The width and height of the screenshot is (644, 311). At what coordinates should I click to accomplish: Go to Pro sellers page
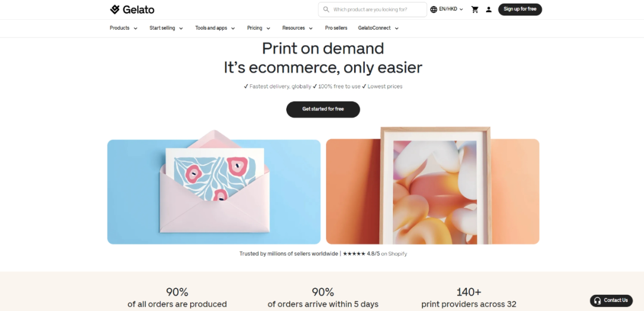(336, 28)
